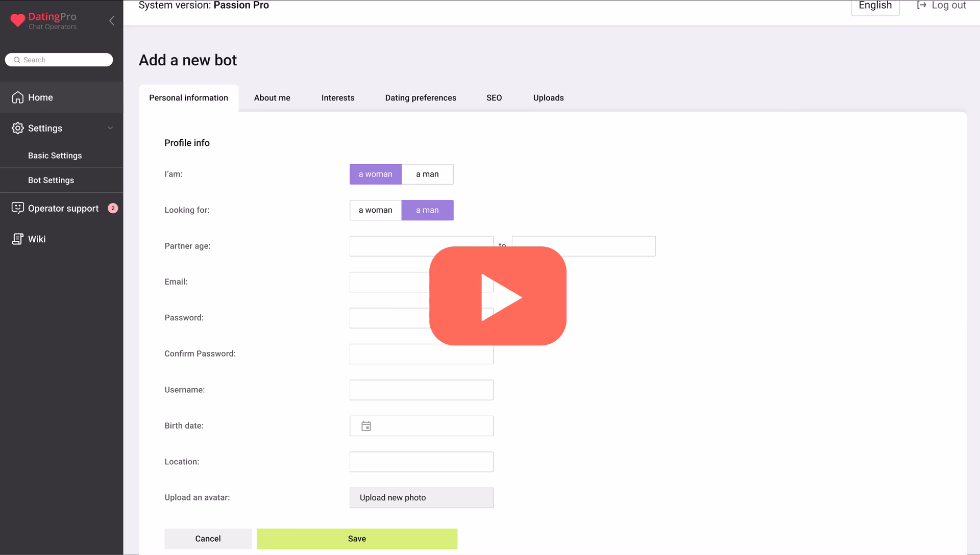The height and width of the screenshot is (555, 980).
Task: Click the Log out icon
Action: coord(921,6)
